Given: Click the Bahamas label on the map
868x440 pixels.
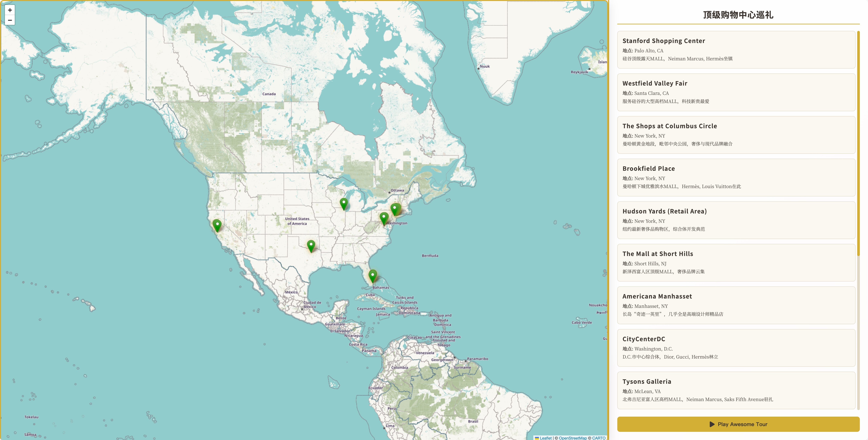Looking at the screenshot, I should tap(381, 287).
